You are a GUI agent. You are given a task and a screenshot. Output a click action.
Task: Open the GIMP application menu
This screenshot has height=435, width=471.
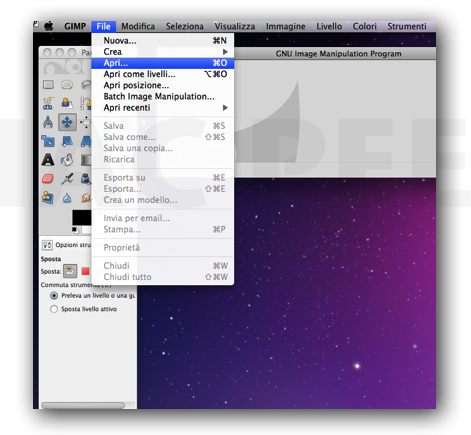tap(75, 26)
